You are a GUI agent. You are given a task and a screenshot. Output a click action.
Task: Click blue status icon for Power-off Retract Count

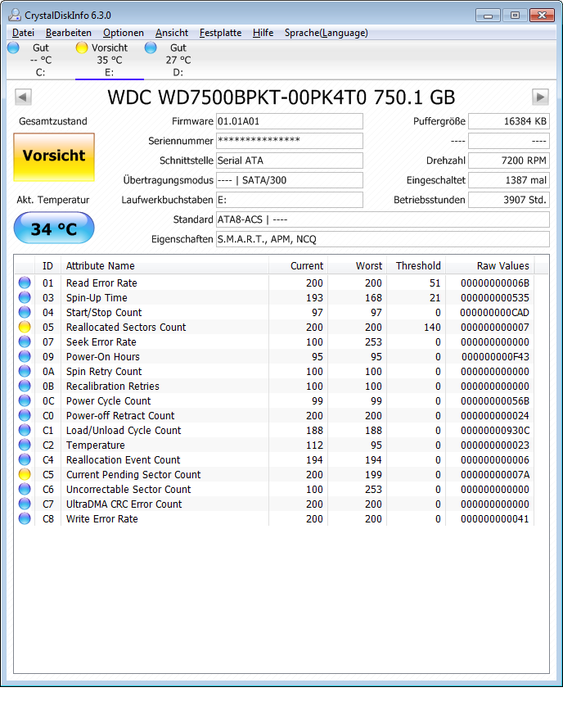pyautogui.click(x=25, y=415)
